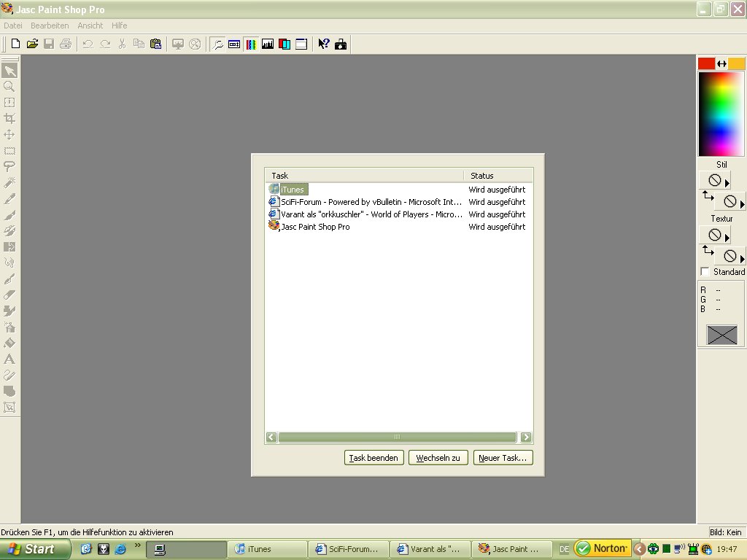Select the SciFi-Forum task list row
This screenshot has width=747, height=560.
tap(398, 202)
